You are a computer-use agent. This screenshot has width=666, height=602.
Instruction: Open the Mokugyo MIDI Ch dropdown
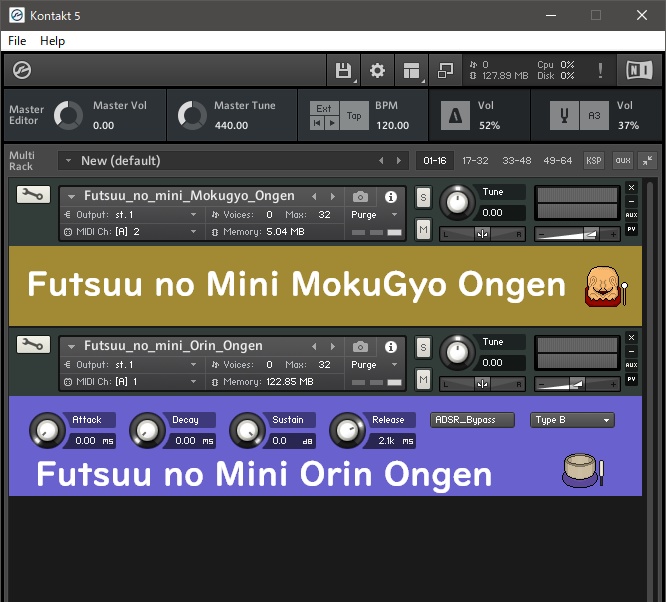132,232
